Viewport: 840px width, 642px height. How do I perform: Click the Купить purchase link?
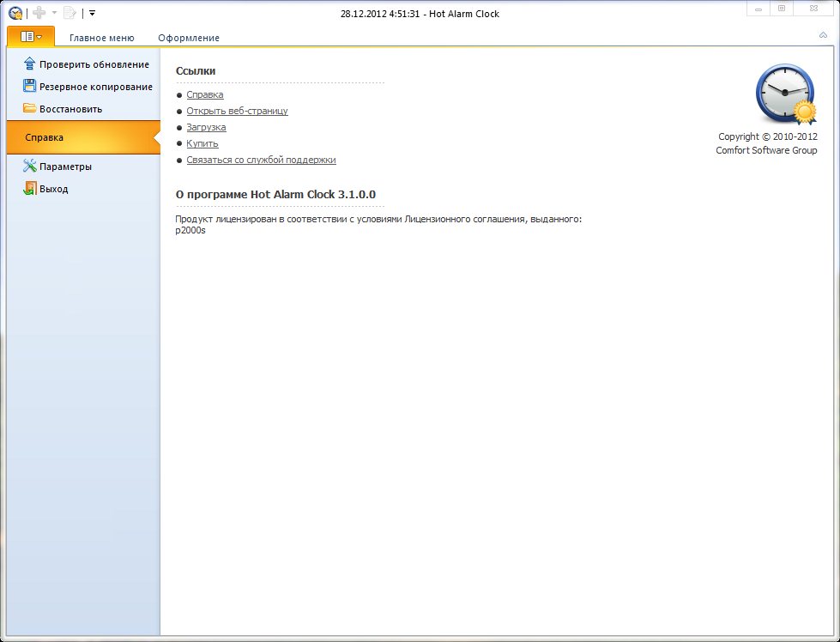(202, 143)
